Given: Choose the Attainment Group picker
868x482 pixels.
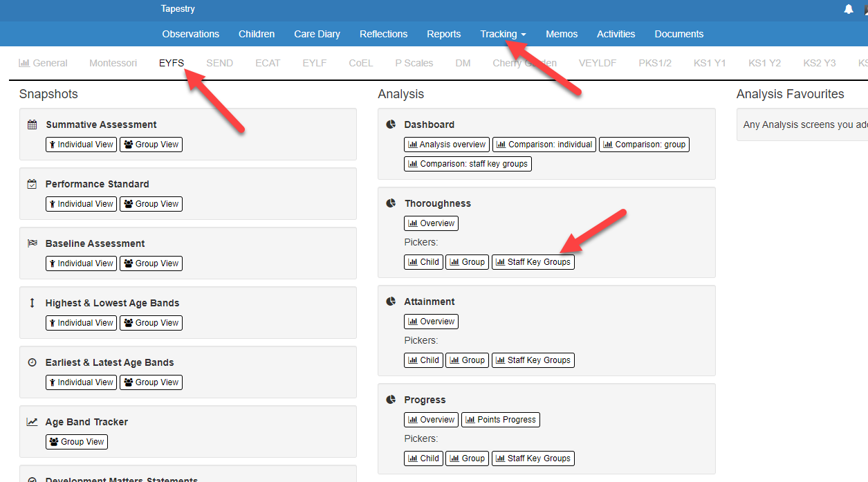Looking at the screenshot, I should (x=468, y=360).
